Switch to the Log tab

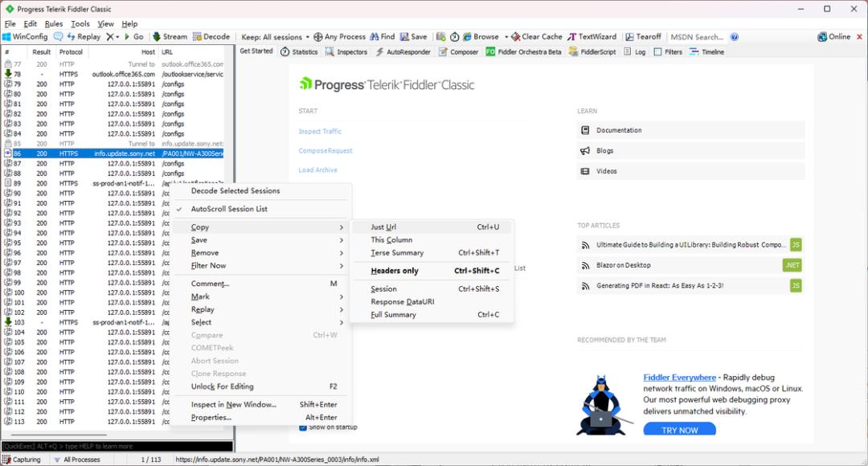635,51
